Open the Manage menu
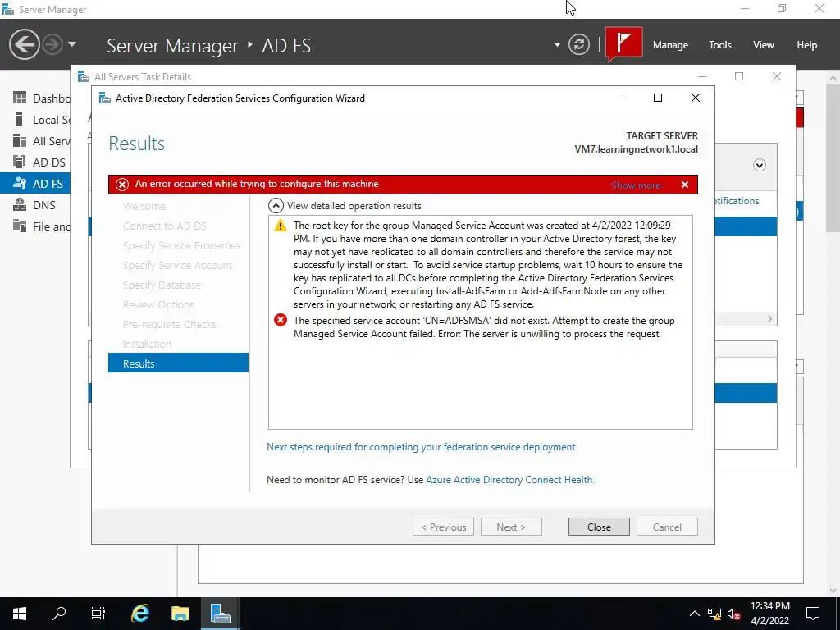 (670, 45)
